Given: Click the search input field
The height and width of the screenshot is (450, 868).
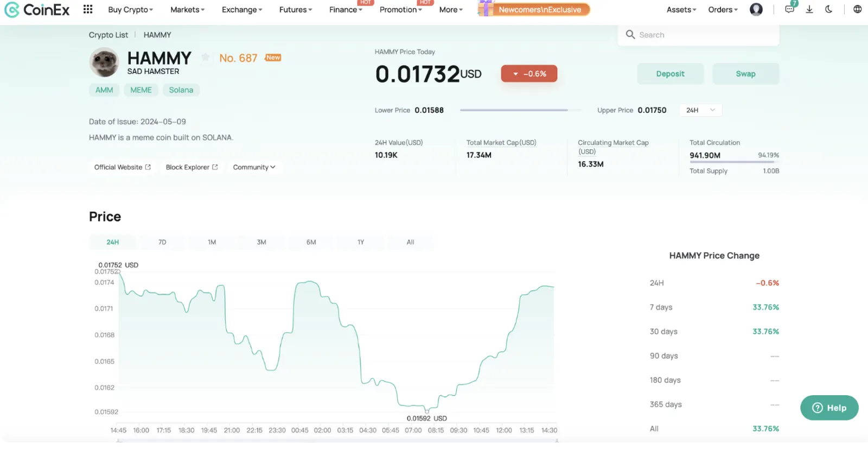Looking at the screenshot, I should click(x=698, y=35).
